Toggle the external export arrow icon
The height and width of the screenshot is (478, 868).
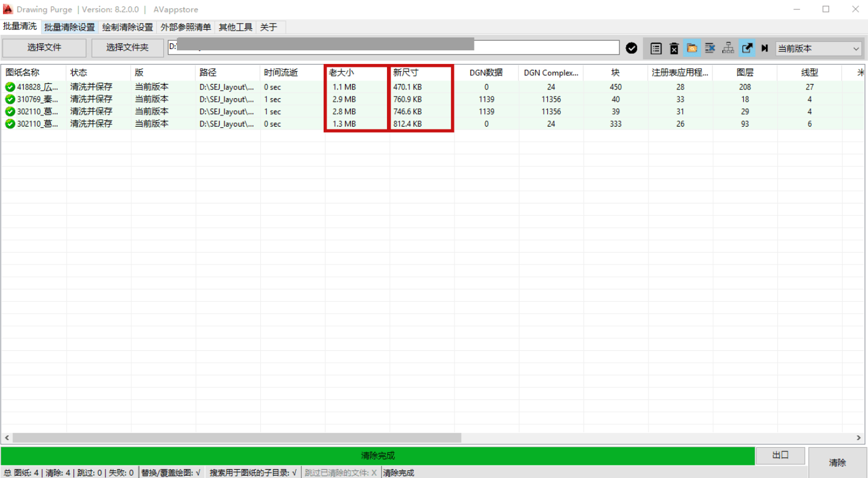[747, 49]
